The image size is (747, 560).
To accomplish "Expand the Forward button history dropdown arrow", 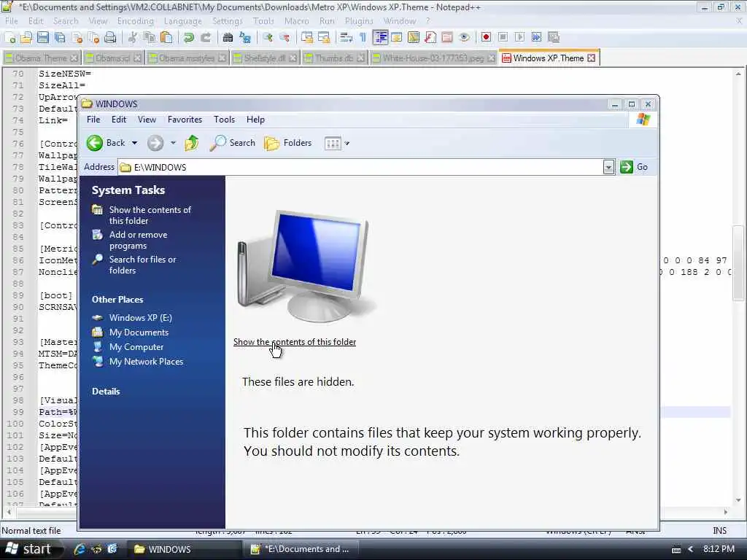I will click(x=173, y=143).
